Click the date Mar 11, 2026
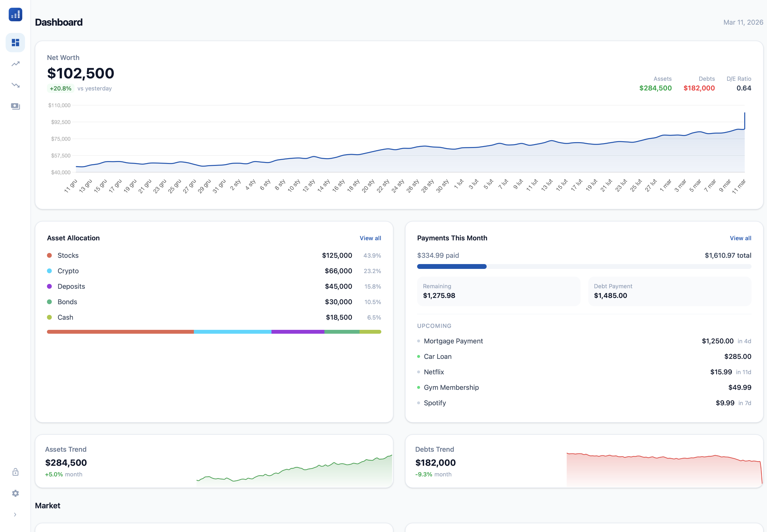 (x=743, y=22)
